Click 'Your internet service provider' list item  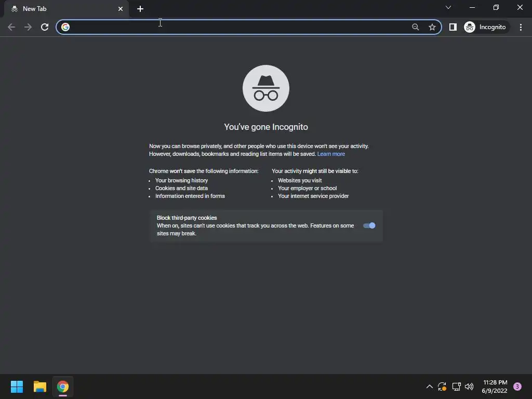point(313,196)
